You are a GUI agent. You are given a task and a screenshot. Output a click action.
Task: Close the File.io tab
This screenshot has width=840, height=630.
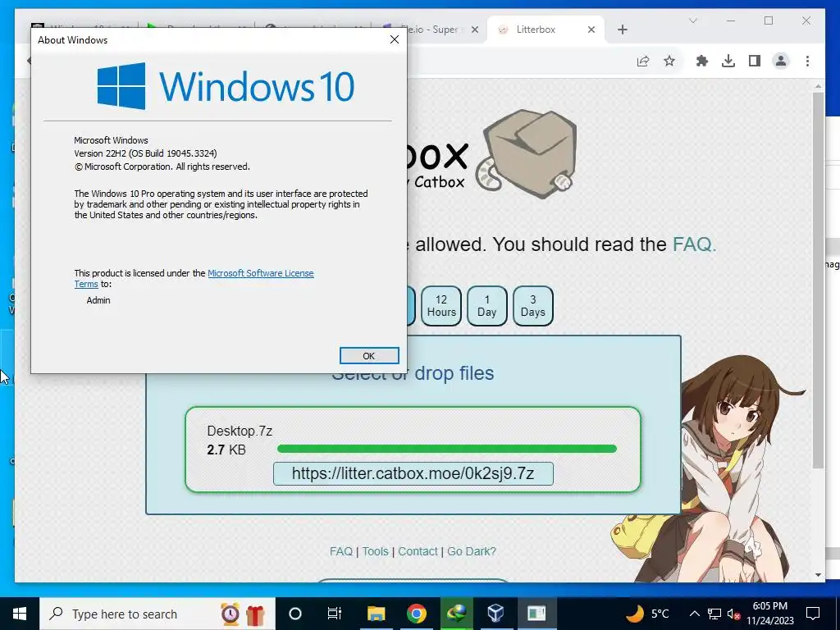(x=475, y=30)
